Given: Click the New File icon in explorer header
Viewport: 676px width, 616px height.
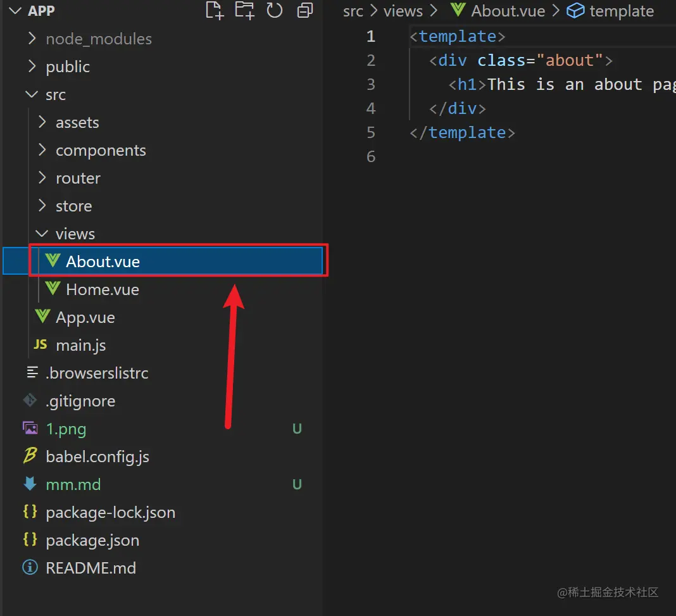Looking at the screenshot, I should [215, 10].
